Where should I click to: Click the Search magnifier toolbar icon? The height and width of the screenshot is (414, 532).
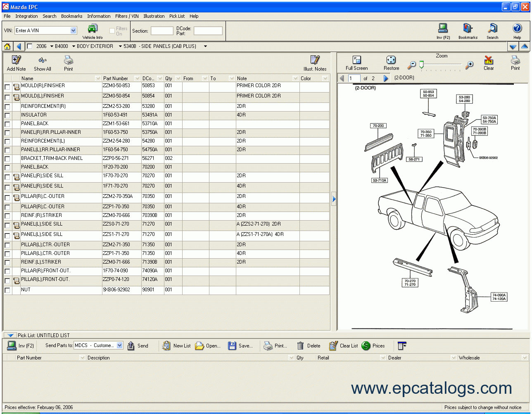pos(492,28)
